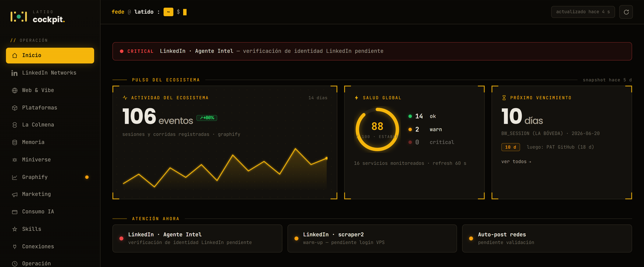Image resolution: width=644 pixels, height=267 pixels.
Task: Click the 'Pulso del Ecosistema' section heading
Action: tap(166, 80)
